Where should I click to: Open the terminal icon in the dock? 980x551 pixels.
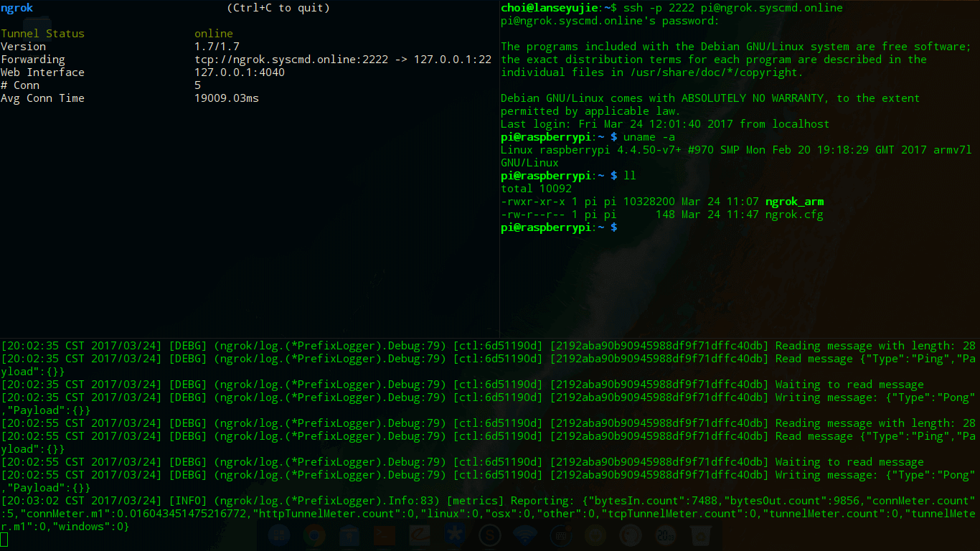[x=385, y=535]
